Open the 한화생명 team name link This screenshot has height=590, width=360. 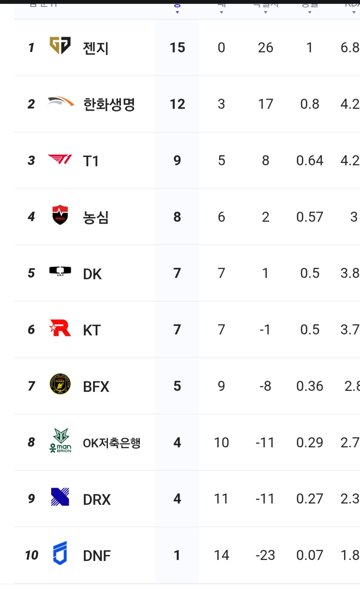click(x=109, y=104)
